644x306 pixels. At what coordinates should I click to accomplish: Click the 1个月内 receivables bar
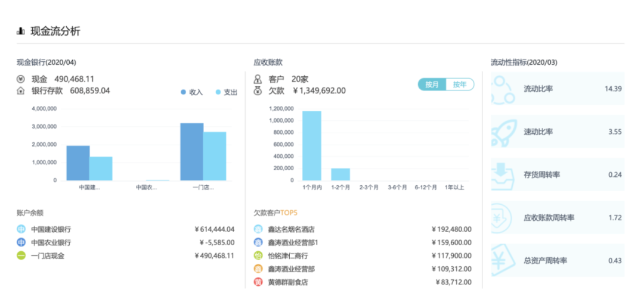coord(312,146)
